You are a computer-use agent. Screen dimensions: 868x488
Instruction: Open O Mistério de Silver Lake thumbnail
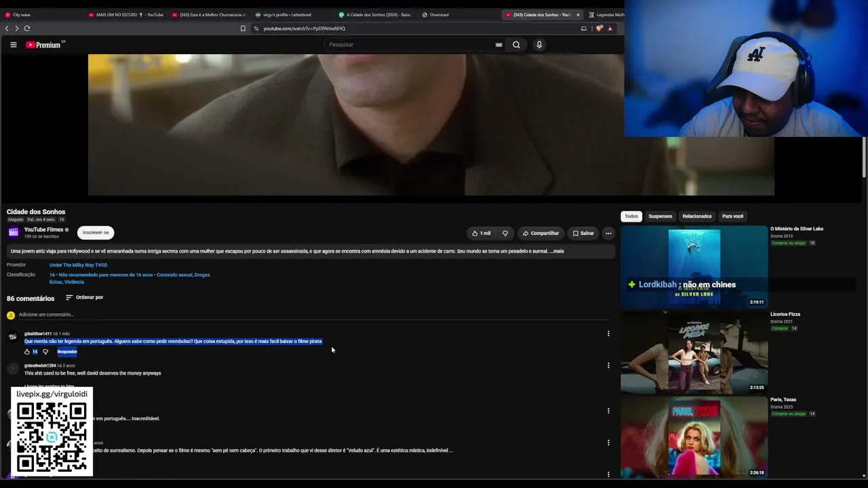coord(694,267)
